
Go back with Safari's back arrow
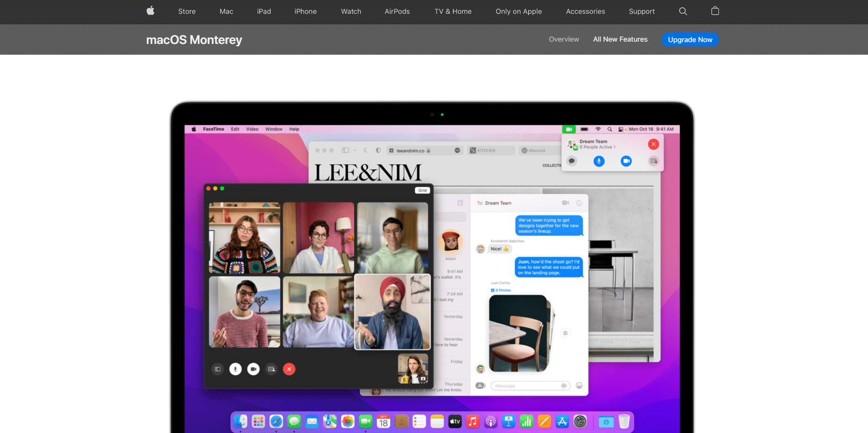[x=366, y=151]
